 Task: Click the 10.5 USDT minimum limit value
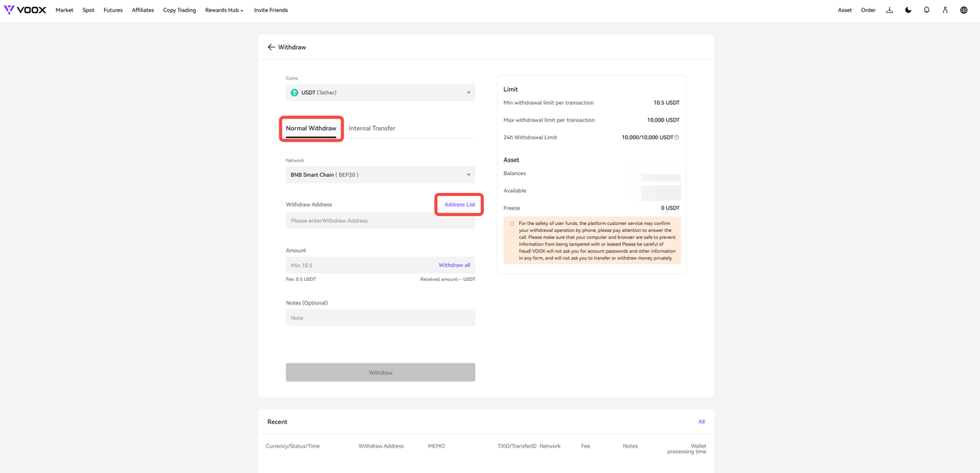tap(666, 103)
